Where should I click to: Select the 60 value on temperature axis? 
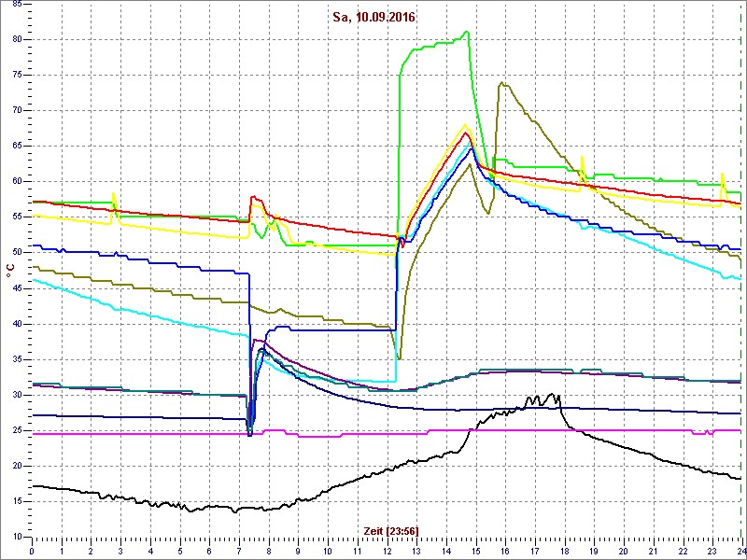17,181
